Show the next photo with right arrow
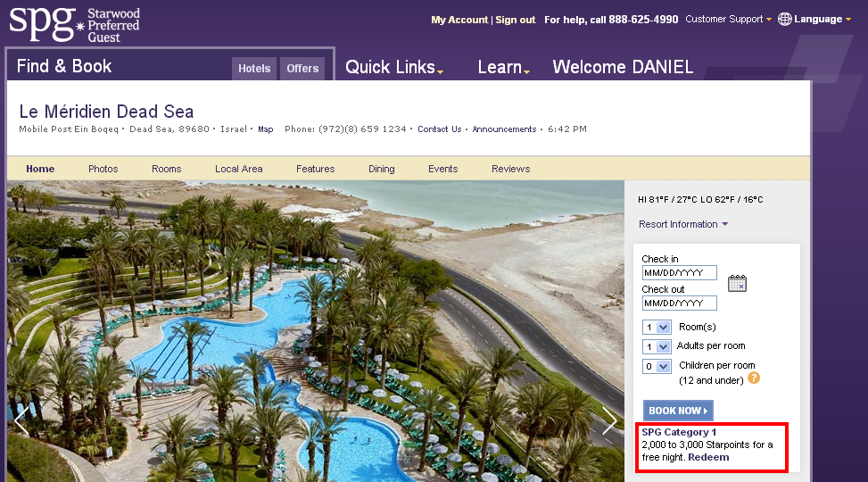This screenshot has height=482, width=868. (x=609, y=421)
